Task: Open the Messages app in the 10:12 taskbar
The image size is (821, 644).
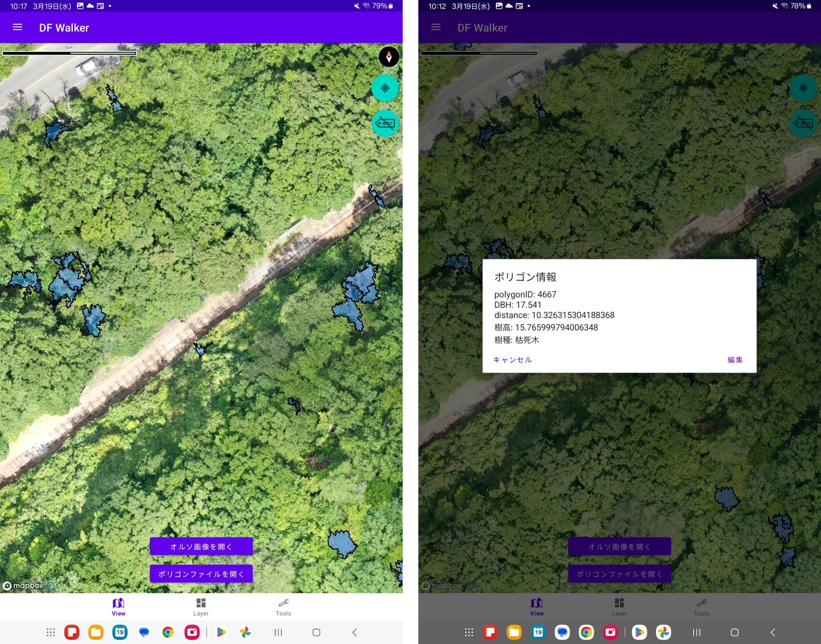Action: (x=562, y=632)
